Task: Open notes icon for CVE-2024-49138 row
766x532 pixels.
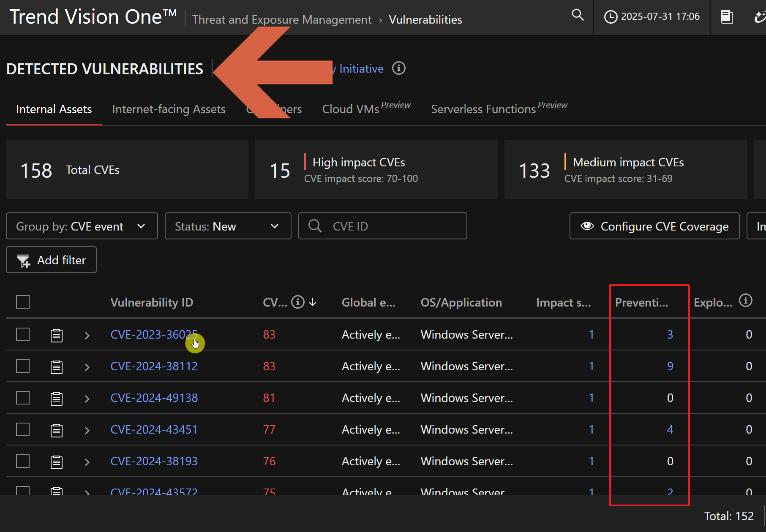Action: point(57,399)
